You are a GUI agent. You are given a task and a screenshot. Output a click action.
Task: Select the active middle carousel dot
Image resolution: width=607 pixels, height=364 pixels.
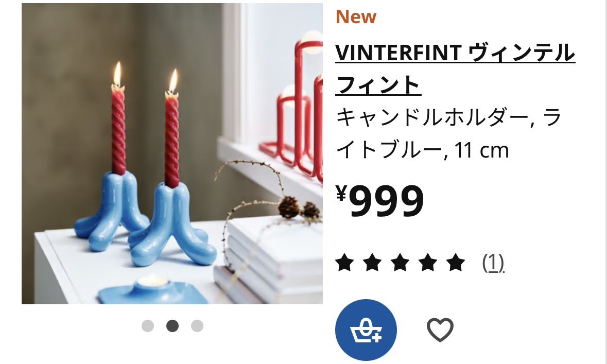pos(172,326)
